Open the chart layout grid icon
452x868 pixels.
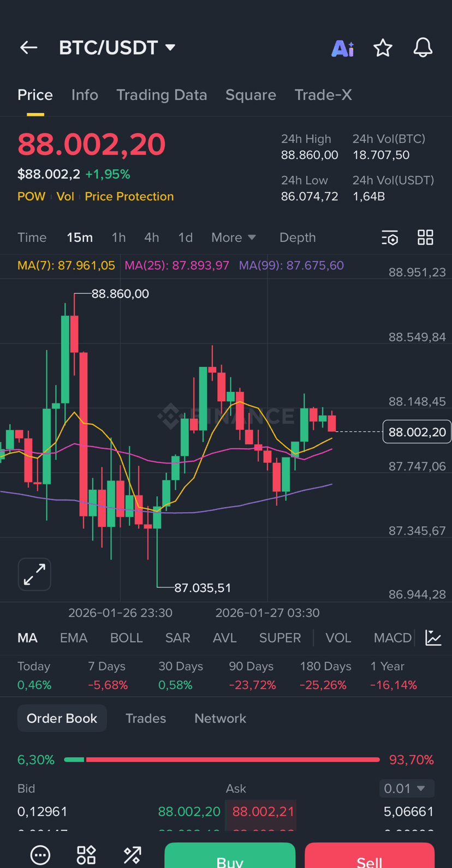coord(425,237)
